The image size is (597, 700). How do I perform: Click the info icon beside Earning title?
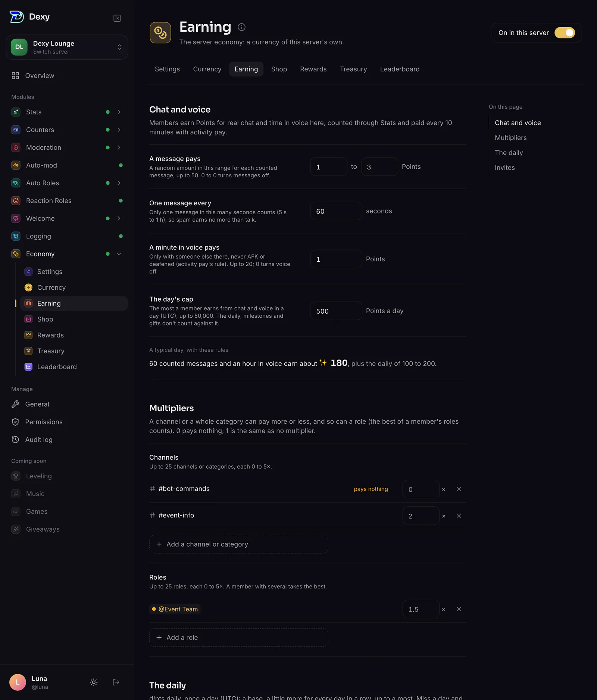241,27
